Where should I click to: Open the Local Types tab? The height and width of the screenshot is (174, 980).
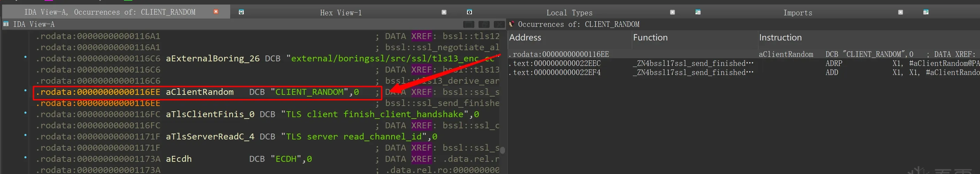coord(569,13)
